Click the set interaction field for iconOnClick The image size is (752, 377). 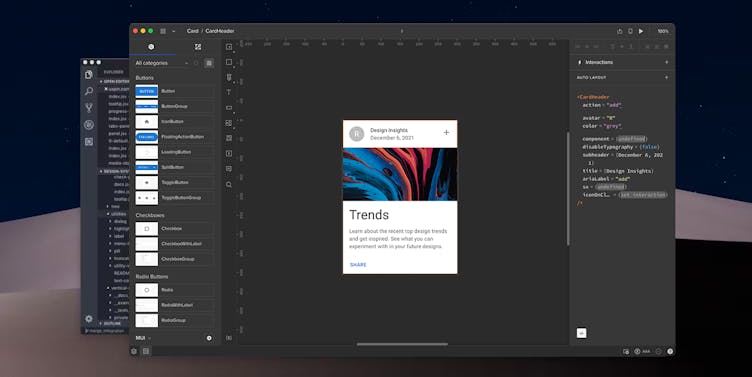tap(643, 195)
